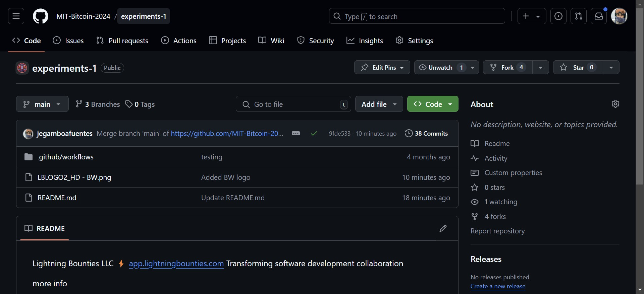
Task: Click the GitHub logo home icon
Action: coord(40,16)
